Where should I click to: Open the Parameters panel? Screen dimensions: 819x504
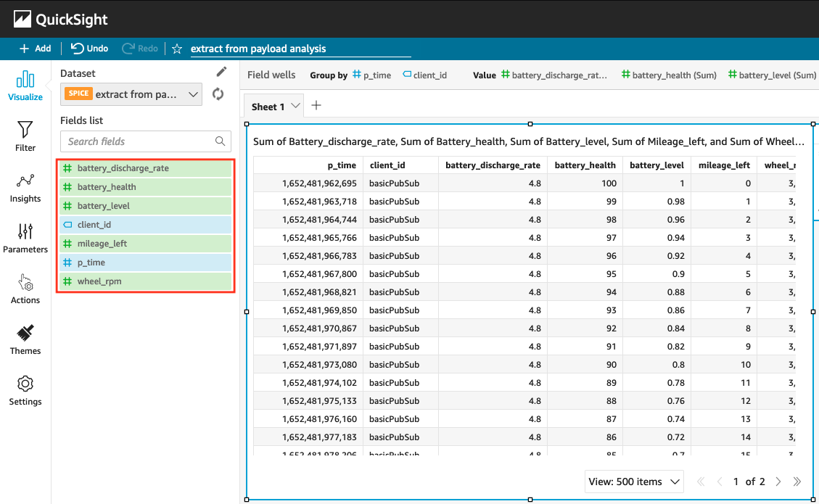(25, 238)
